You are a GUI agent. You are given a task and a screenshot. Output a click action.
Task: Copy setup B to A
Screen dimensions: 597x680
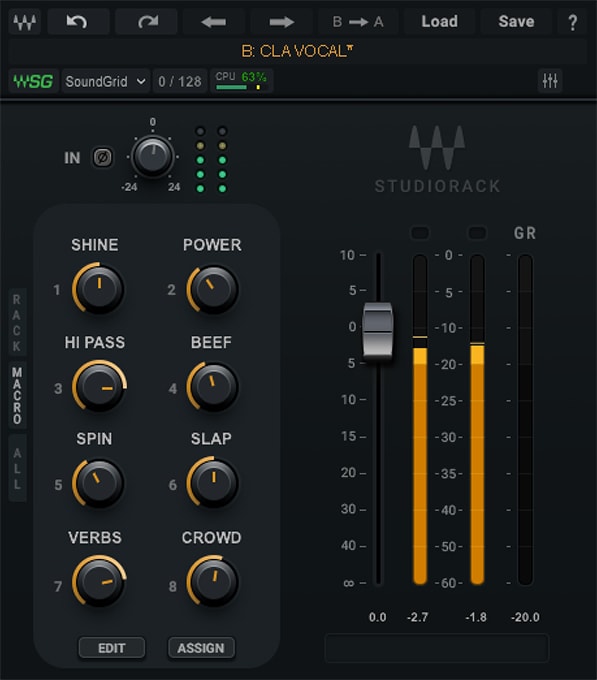(x=358, y=22)
